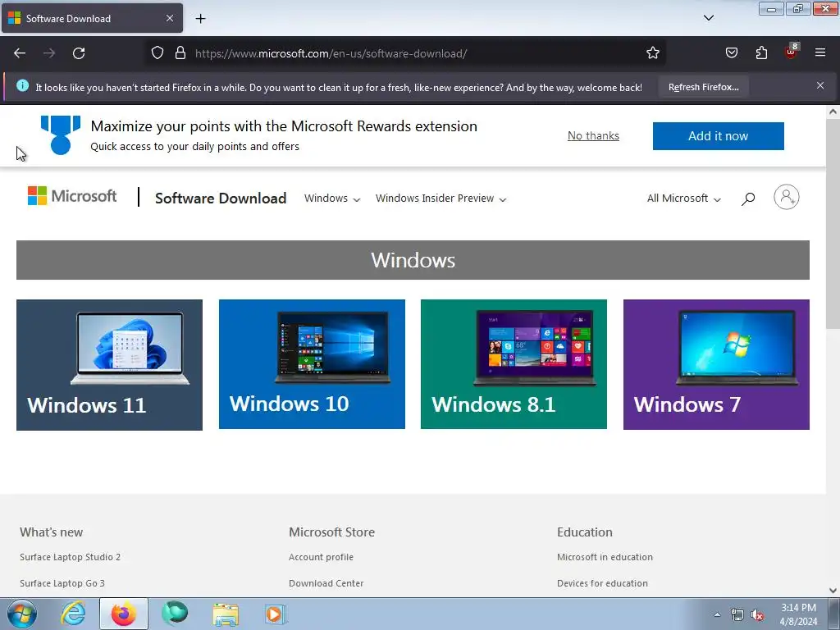
Task: Open the Surface Laptop Studio 2 link
Action: pyautogui.click(x=71, y=557)
